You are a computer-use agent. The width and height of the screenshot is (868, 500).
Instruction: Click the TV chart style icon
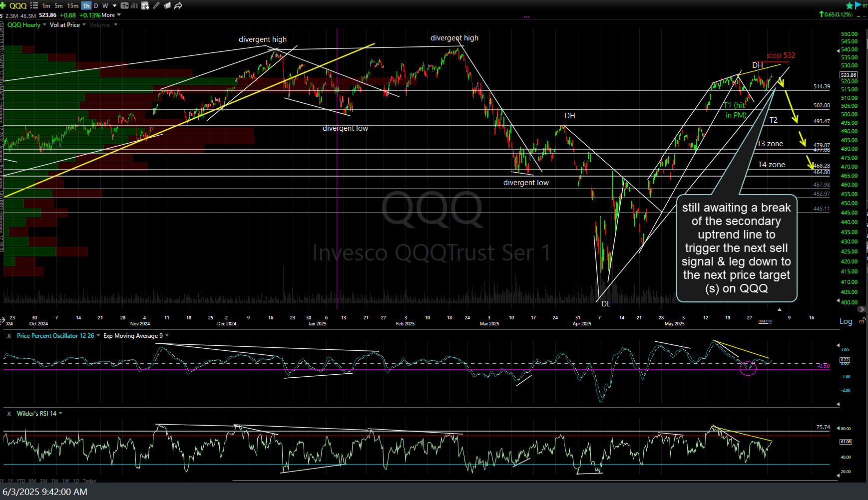(124, 5)
